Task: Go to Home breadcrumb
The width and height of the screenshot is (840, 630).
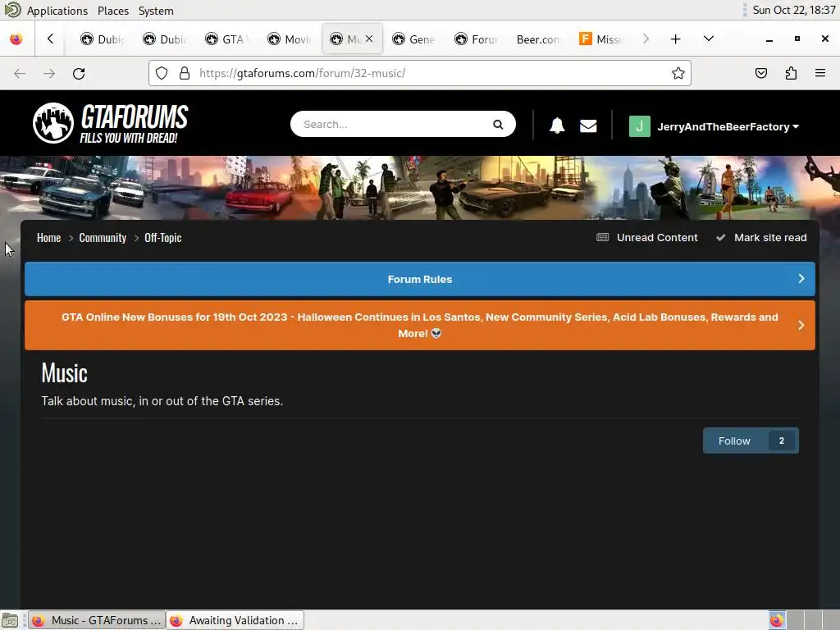Action: pyautogui.click(x=48, y=238)
